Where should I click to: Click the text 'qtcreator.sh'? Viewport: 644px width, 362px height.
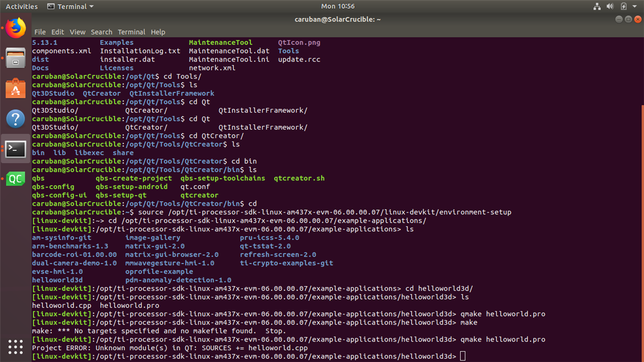(x=299, y=178)
